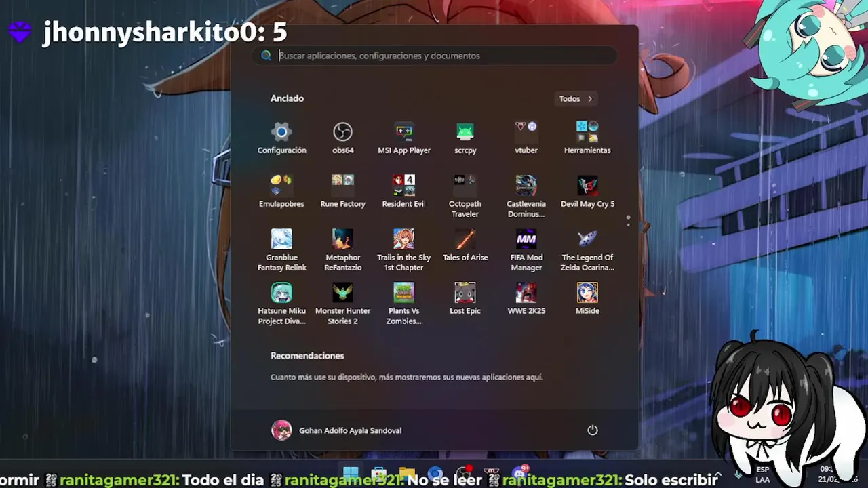Click the pinned apps page scroll dots
This screenshot has width=868, height=488.
628,221
